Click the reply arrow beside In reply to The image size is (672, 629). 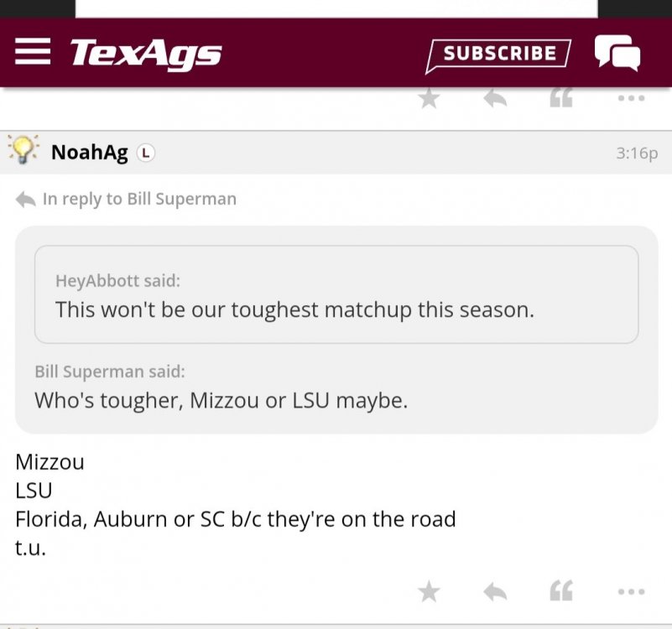pyautogui.click(x=26, y=200)
